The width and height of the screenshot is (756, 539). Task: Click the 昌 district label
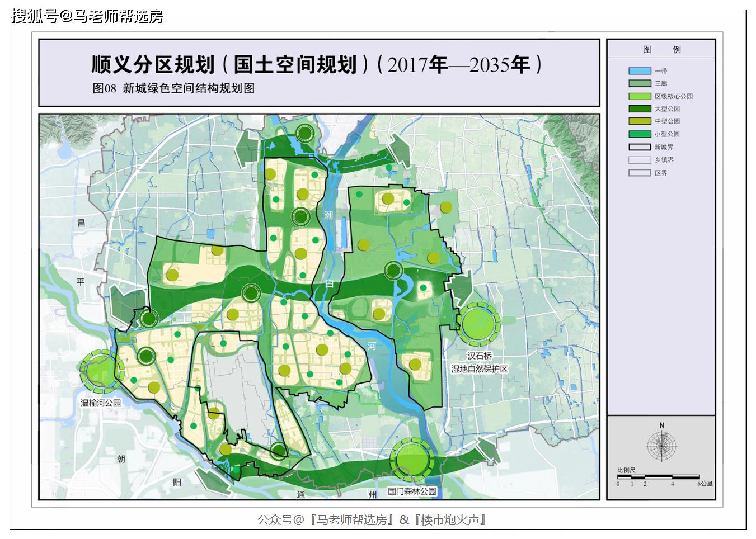[82, 223]
